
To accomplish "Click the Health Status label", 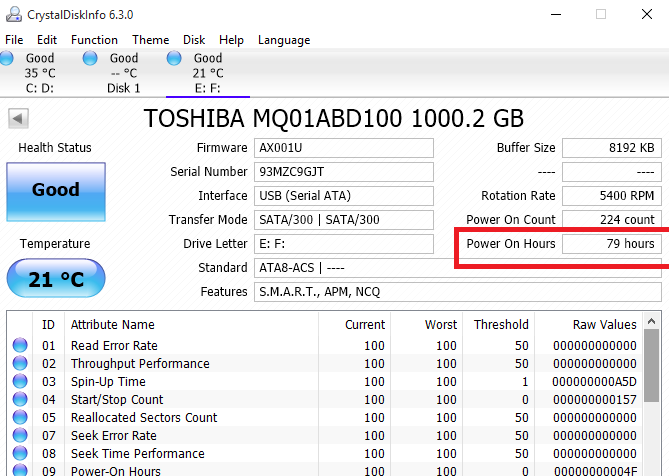I will pyautogui.click(x=55, y=148).
